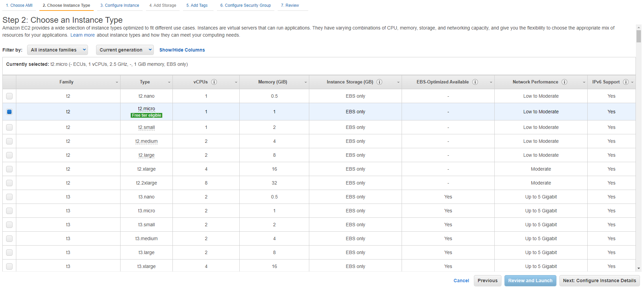Click the t3.nano type cell
The image size is (644, 288).
tap(146, 197)
